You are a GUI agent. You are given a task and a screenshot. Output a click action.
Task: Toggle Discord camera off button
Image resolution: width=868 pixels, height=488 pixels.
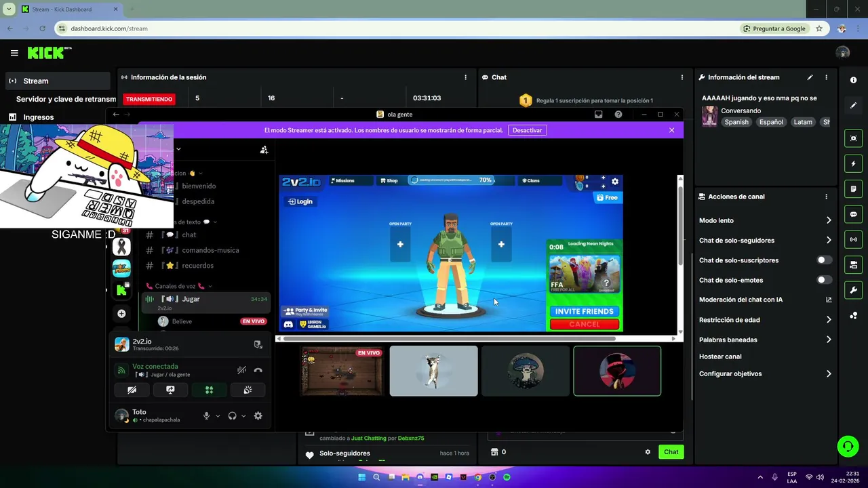(x=132, y=390)
